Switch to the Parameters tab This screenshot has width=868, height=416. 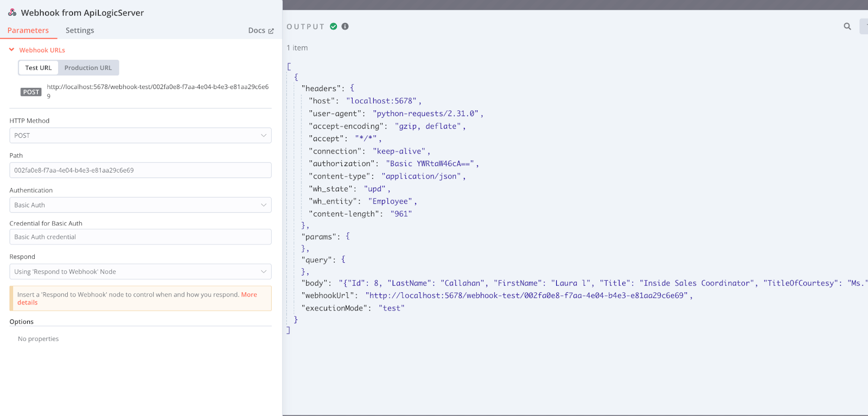pyautogui.click(x=28, y=30)
